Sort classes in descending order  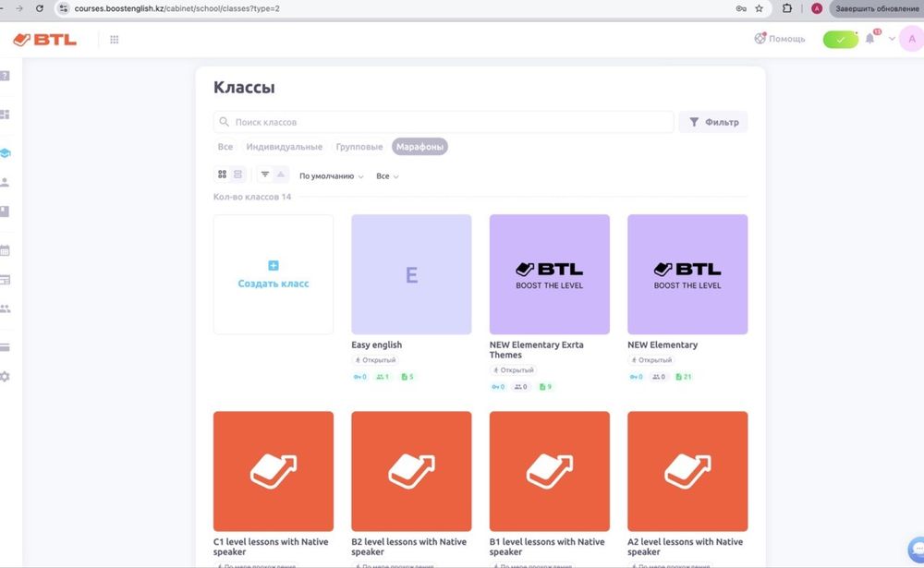tap(265, 175)
